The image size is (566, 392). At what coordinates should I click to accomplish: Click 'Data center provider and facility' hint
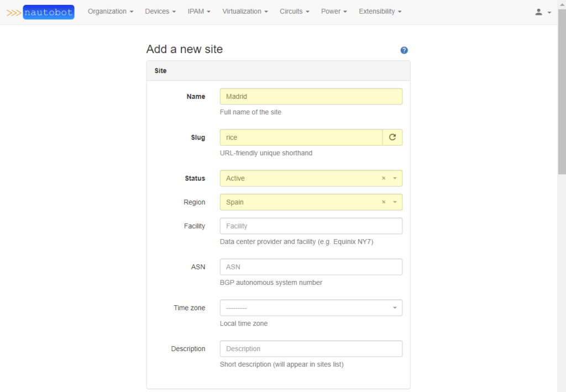(296, 242)
